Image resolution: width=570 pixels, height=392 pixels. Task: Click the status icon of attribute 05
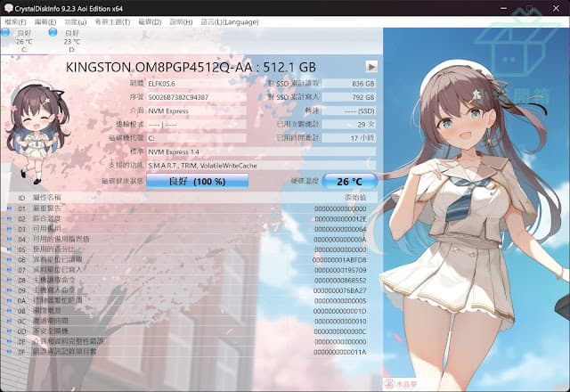pyautogui.click(x=9, y=249)
